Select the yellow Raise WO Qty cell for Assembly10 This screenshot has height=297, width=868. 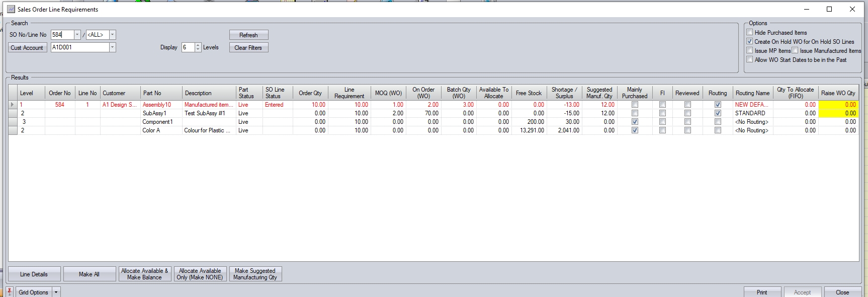pos(838,105)
